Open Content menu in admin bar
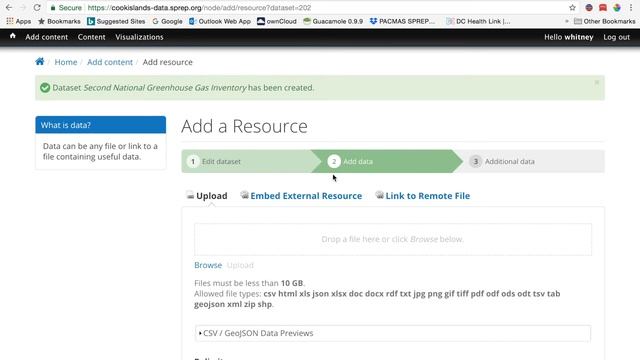The image size is (640, 360). click(91, 37)
